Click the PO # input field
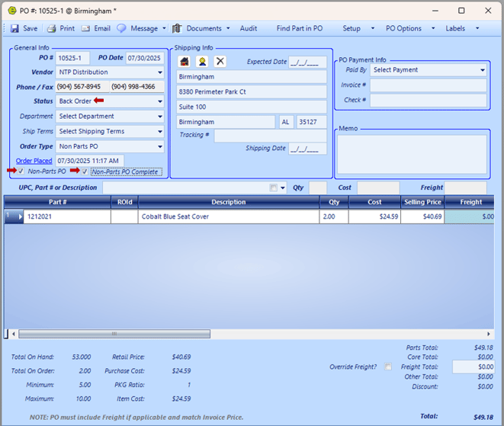 [72, 58]
